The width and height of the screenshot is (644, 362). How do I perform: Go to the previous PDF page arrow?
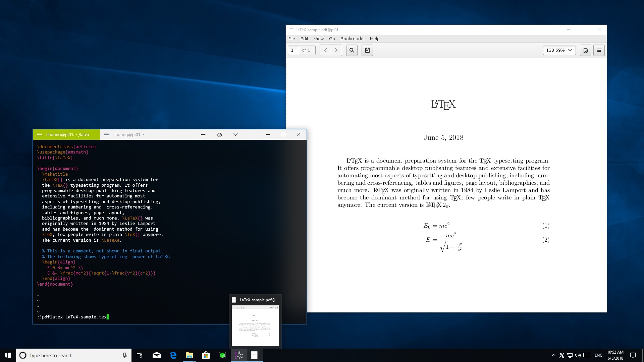pos(325,50)
